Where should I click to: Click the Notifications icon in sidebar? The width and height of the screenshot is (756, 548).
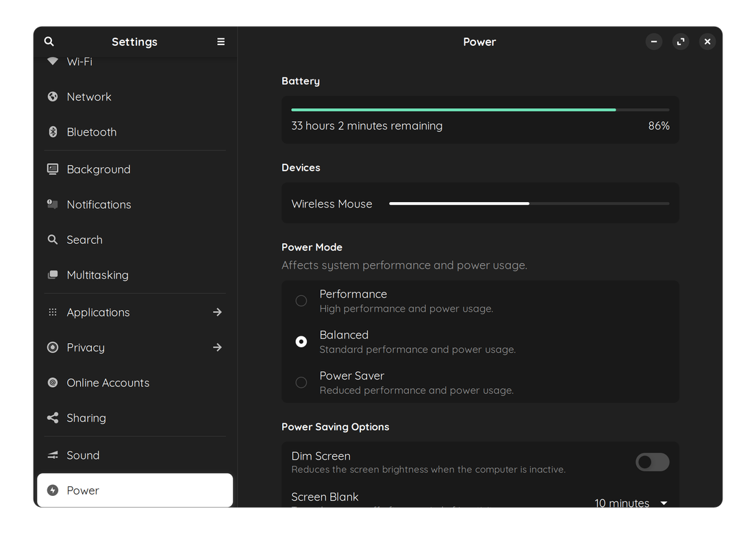tap(53, 204)
